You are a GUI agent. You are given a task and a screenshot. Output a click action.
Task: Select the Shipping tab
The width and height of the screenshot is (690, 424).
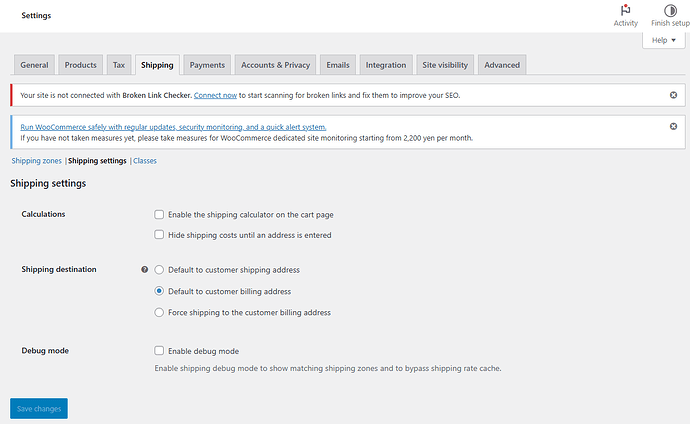pos(157,65)
